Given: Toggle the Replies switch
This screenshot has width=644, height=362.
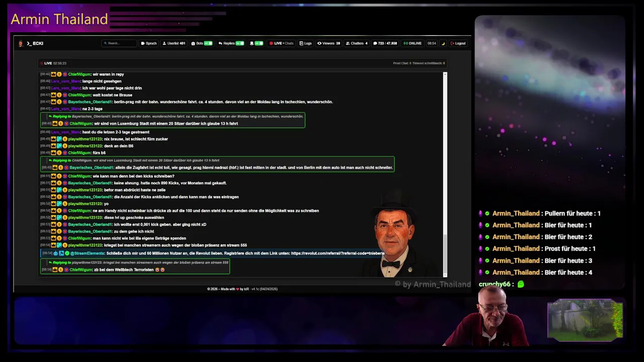Looking at the screenshot, I should (x=240, y=43).
